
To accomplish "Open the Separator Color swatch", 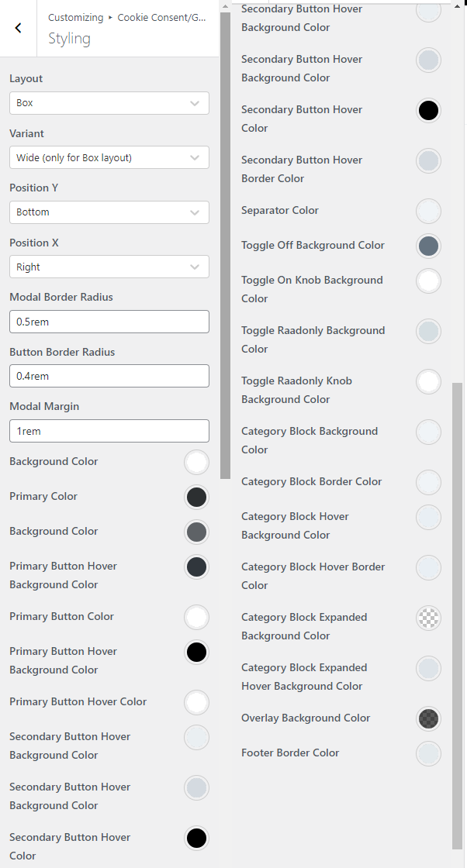I will click(x=429, y=211).
